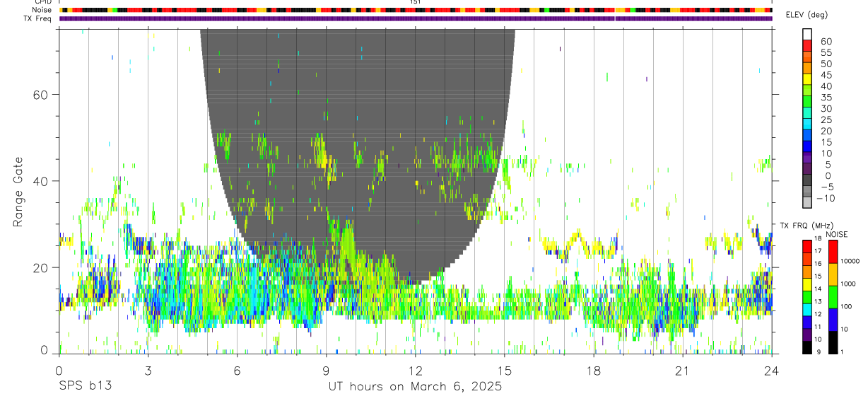Pick the blue segment of the NOISE bar
This screenshot has width=868, height=401.
coord(833,320)
